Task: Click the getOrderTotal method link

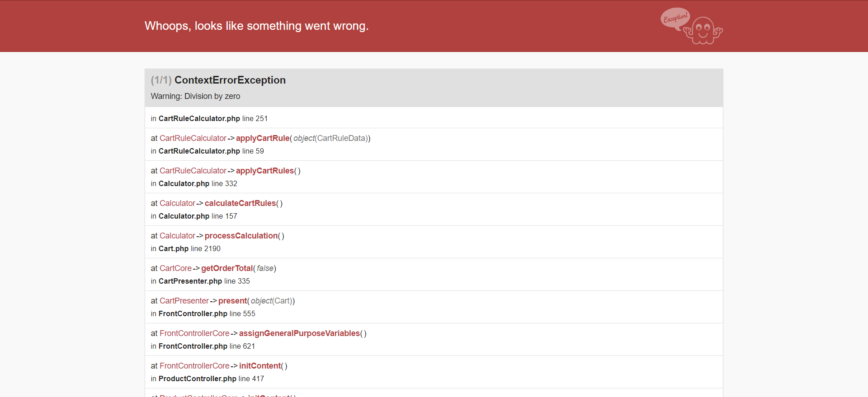Action: (226, 268)
